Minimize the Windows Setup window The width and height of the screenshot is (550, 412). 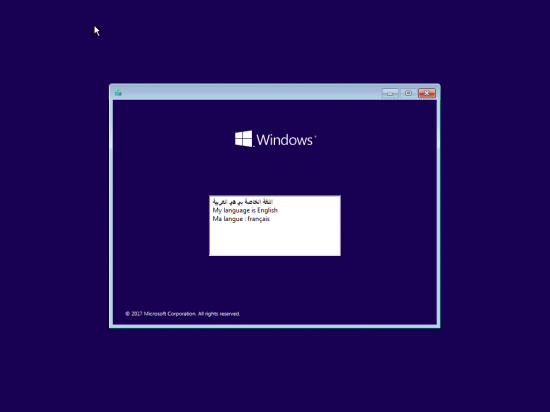click(x=390, y=93)
